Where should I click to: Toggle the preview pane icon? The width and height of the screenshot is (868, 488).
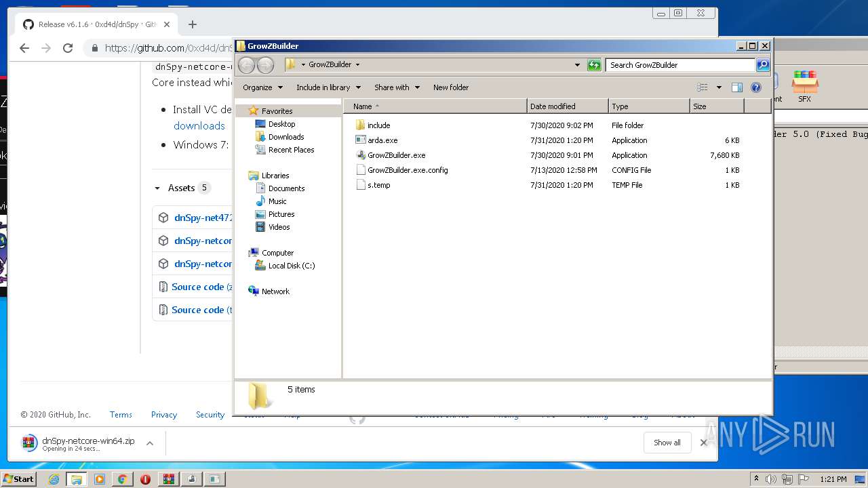click(737, 87)
